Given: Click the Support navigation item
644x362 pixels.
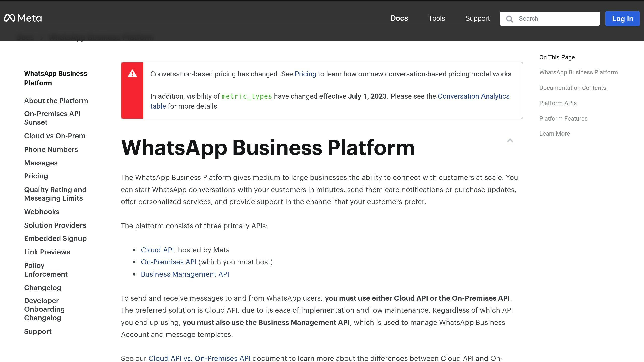Looking at the screenshot, I should point(477,18).
